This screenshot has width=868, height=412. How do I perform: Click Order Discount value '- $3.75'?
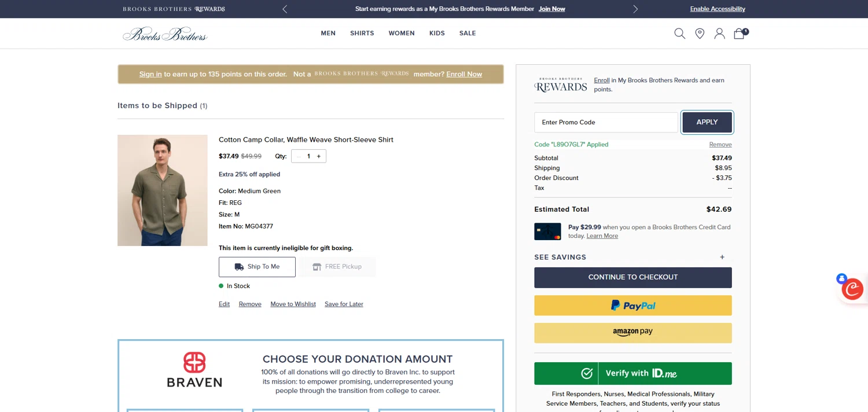click(722, 178)
